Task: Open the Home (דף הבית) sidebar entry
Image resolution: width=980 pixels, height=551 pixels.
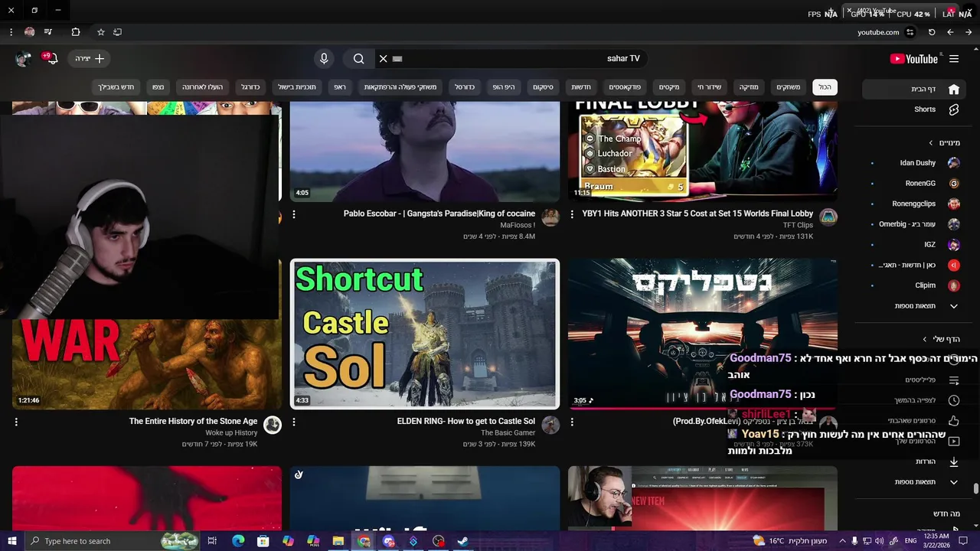Action: tap(913, 90)
